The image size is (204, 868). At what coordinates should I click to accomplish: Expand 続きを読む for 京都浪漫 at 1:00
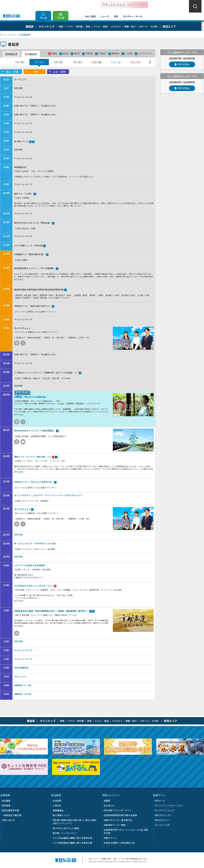pos(19,626)
